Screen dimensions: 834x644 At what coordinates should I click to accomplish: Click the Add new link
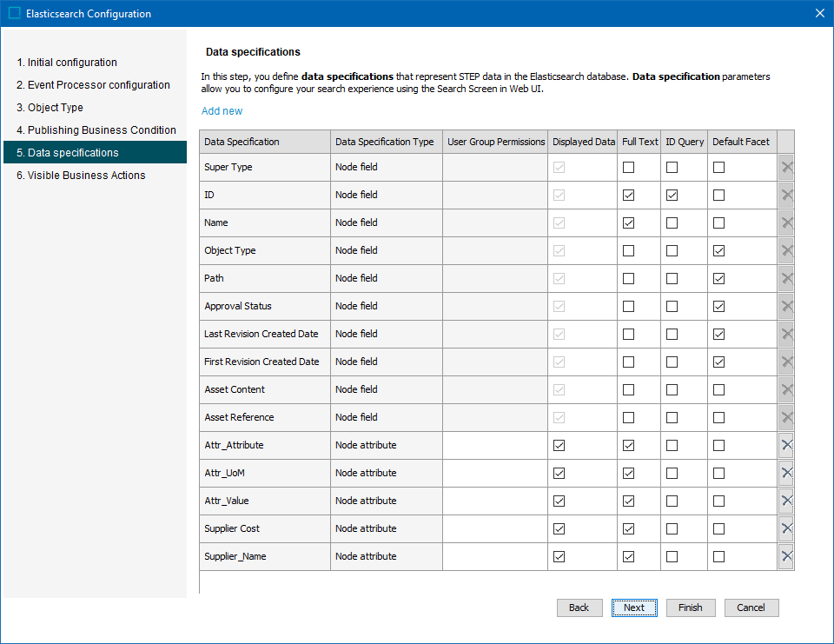tap(222, 111)
